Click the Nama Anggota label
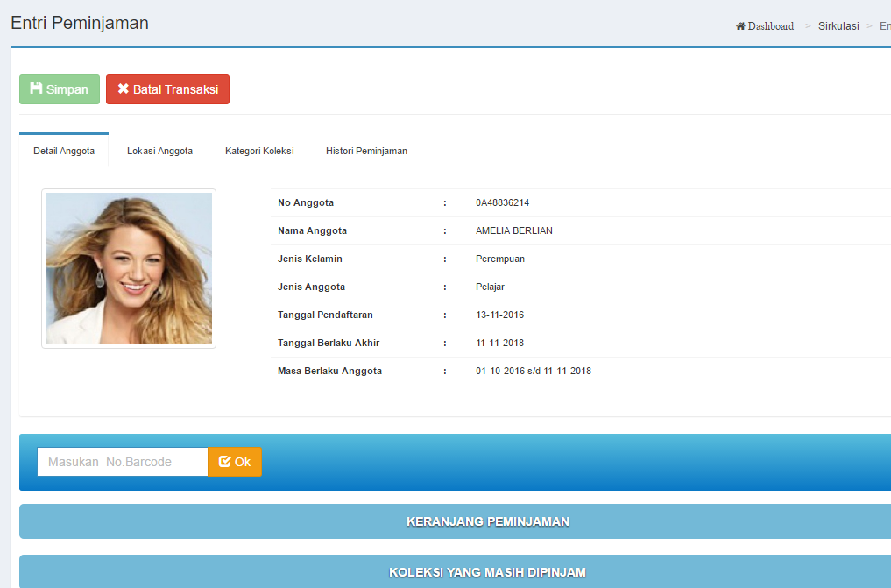This screenshot has height=588, width=891. tap(312, 230)
